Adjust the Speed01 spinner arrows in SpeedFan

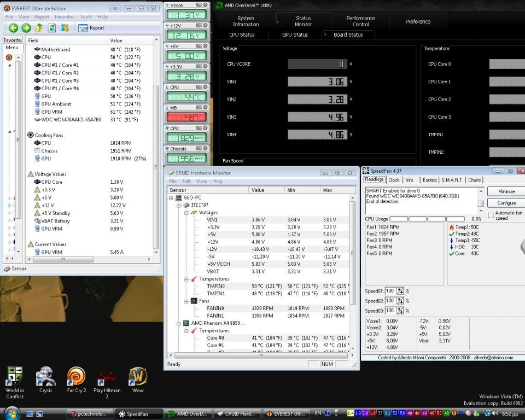tap(400, 291)
